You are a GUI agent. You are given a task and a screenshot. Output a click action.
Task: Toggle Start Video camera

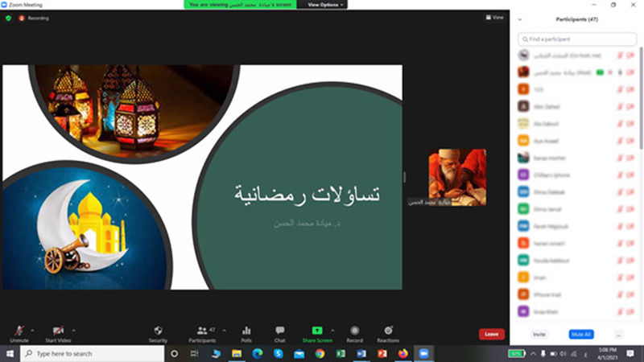coord(58,331)
